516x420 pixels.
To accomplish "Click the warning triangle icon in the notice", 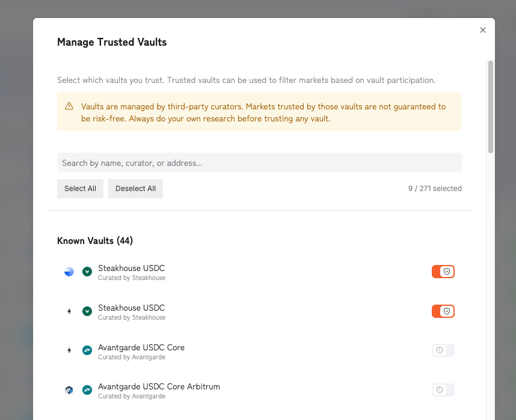I will point(69,106).
